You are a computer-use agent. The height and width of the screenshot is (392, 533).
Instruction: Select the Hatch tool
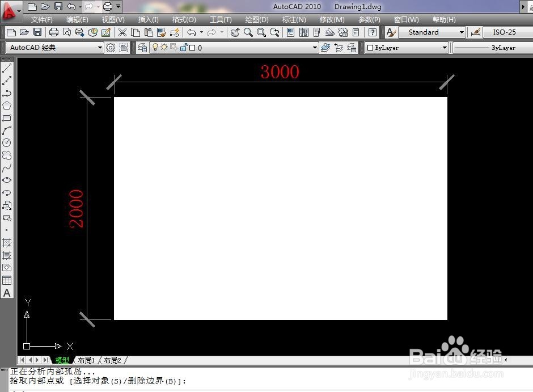coord(7,243)
